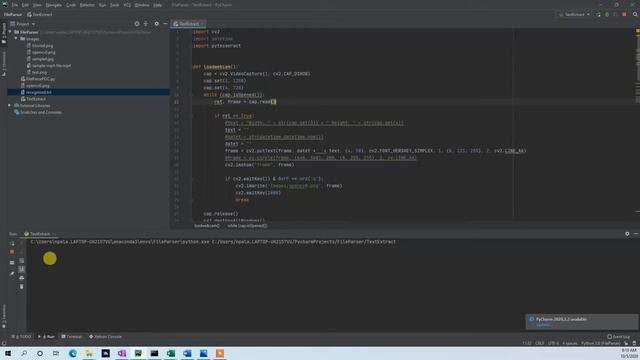The width and height of the screenshot is (640, 360).
Task: Open Excel from the taskbar
Action: [x=171, y=353]
